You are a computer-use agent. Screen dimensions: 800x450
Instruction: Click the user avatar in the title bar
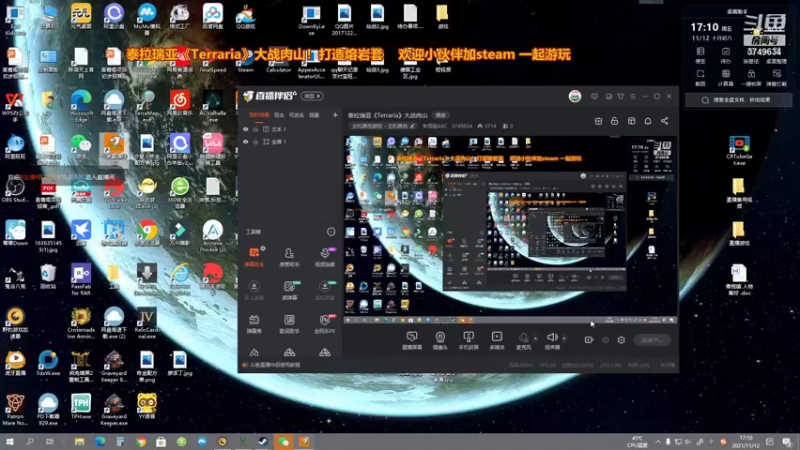pos(575,96)
